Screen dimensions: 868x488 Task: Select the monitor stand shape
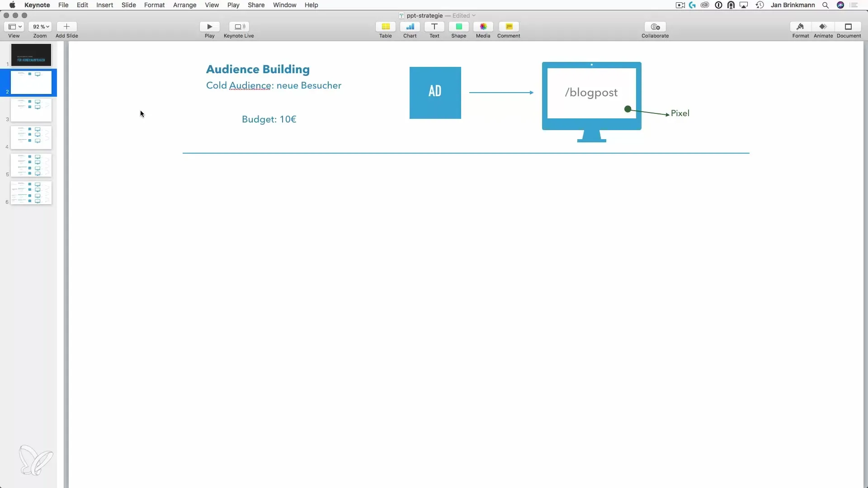(592, 136)
